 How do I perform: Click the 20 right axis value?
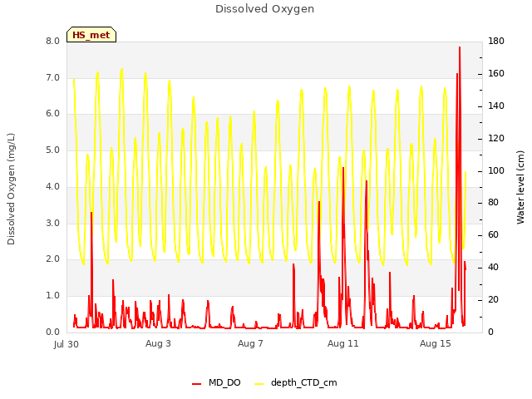coord(493,299)
